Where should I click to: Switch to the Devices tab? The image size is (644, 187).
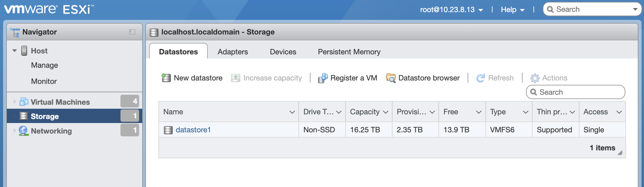[283, 52]
